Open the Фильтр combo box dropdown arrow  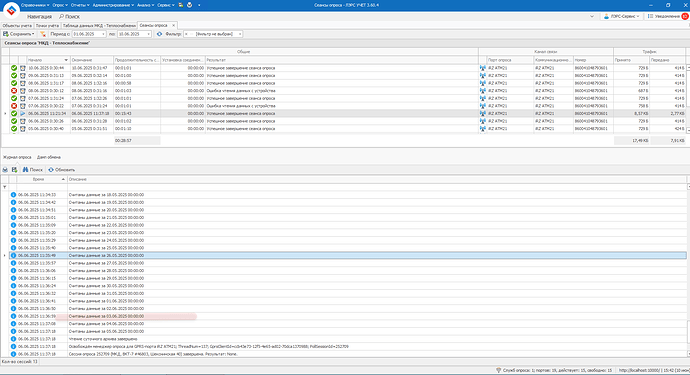[240, 34]
